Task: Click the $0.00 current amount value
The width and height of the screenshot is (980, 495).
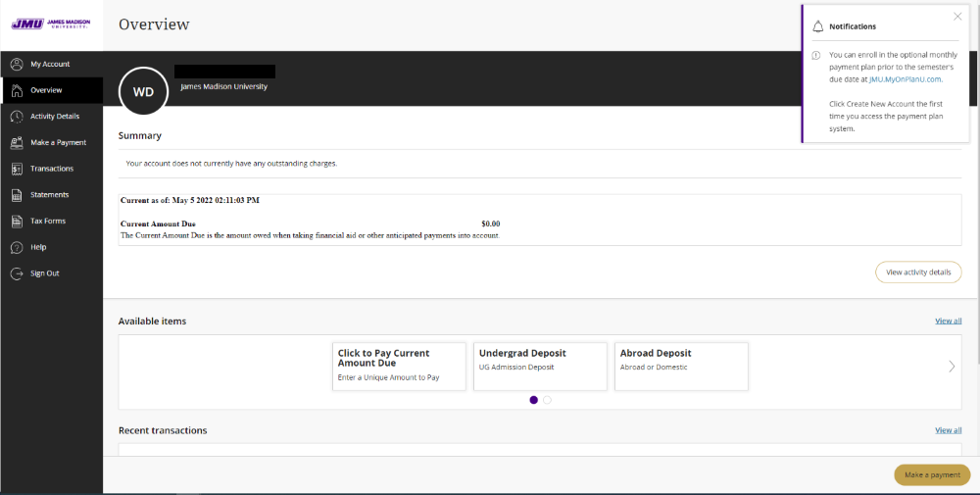Action: (x=491, y=223)
